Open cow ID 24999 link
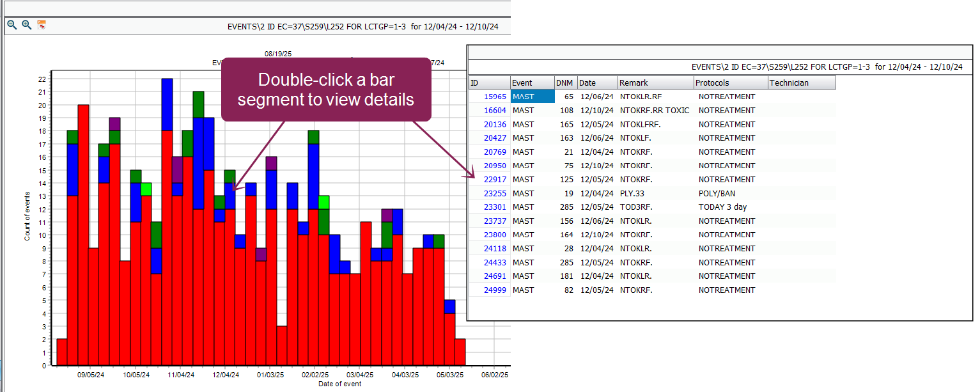Image resolution: width=980 pixels, height=392 pixels. 495,290
